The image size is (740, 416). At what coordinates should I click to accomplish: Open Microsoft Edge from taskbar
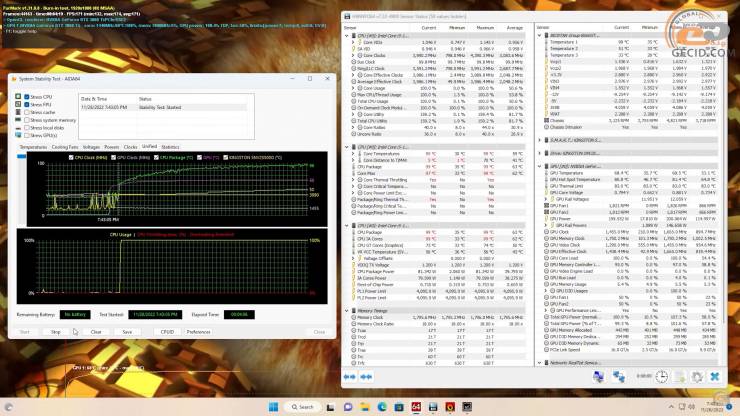coord(382,407)
